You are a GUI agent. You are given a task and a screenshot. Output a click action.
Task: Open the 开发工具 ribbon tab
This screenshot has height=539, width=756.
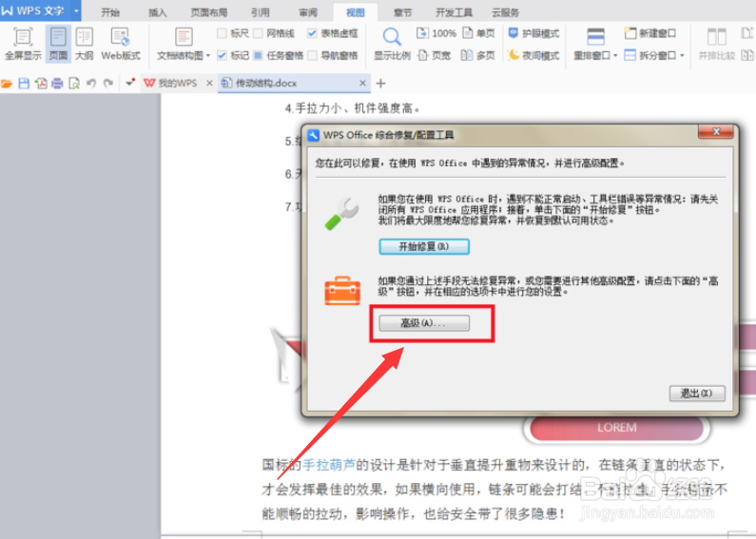pos(454,12)
